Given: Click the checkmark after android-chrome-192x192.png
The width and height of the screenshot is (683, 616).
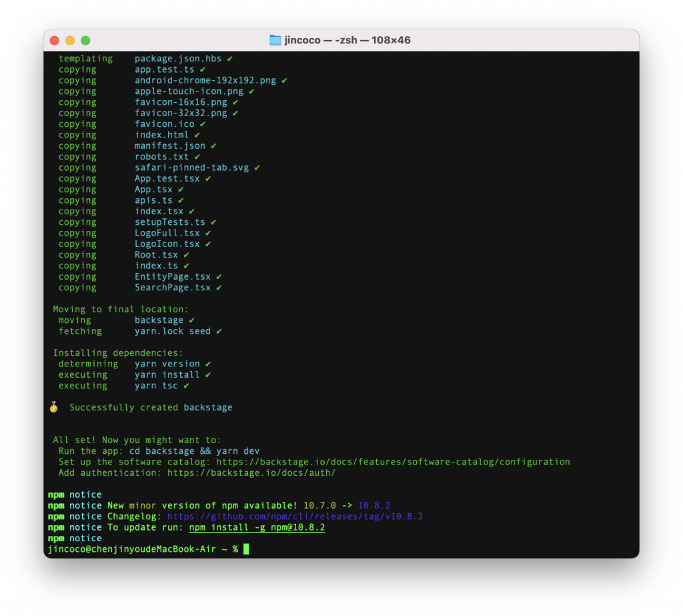Looking at the screenshot, I should click(284, 80).
